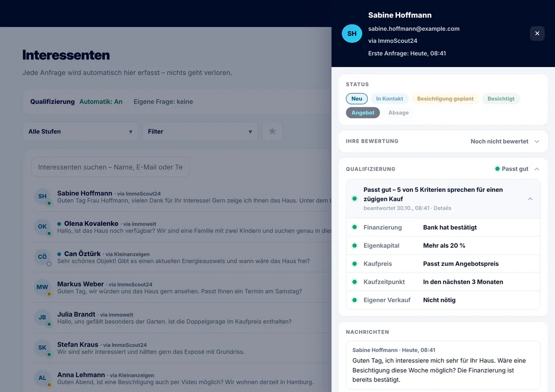Image resolution: width=555 pixels, height=392 pixels.
Task: Click the MW avatar for Markus Weber
Action: 42,287
